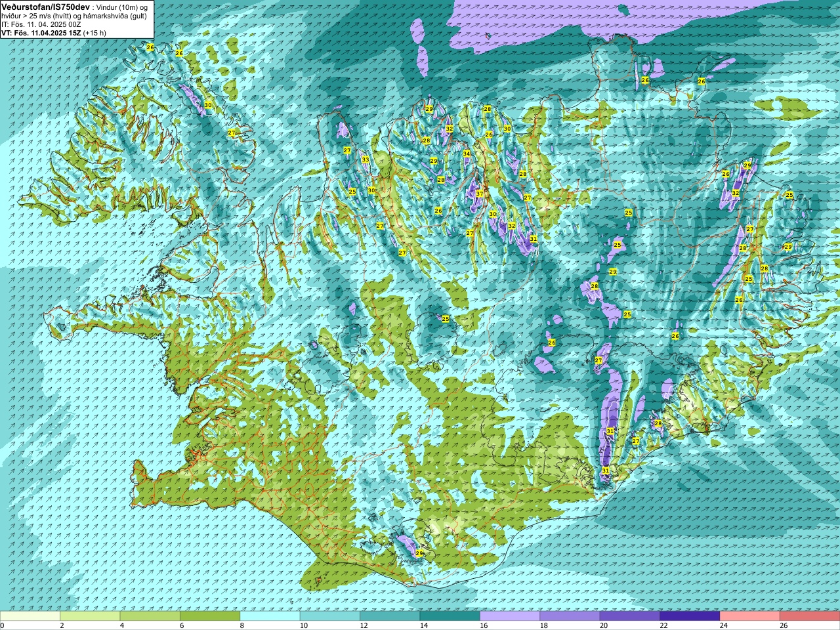840x630 pixels.
Task: Click the color scale tick label 0
Action: (x=3, y=625)
